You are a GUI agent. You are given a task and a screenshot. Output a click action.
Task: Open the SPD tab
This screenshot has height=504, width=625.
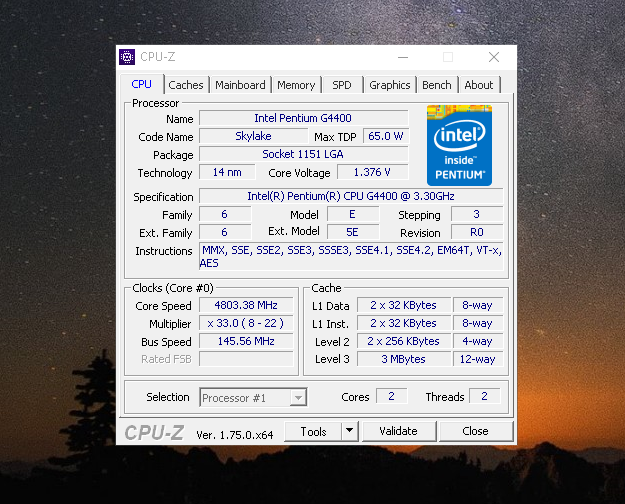click(342, 85)
